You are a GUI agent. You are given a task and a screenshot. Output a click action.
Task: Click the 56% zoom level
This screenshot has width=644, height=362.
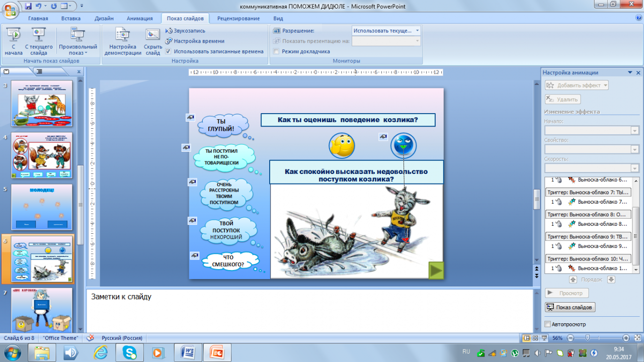click(x=557, y=338)
